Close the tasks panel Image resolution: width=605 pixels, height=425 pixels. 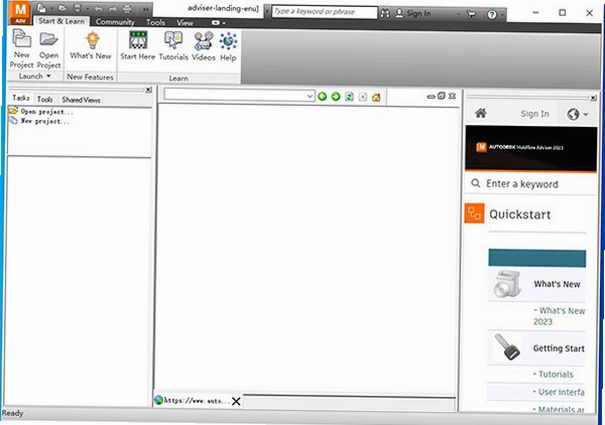click(x=149, y=90)
